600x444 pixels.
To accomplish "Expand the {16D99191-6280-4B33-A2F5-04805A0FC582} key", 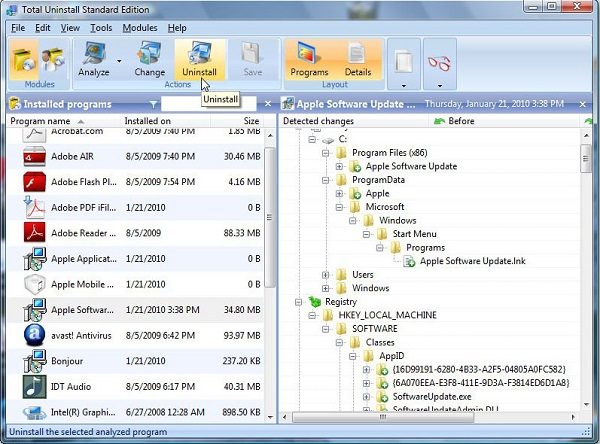I will coord(366,370).
